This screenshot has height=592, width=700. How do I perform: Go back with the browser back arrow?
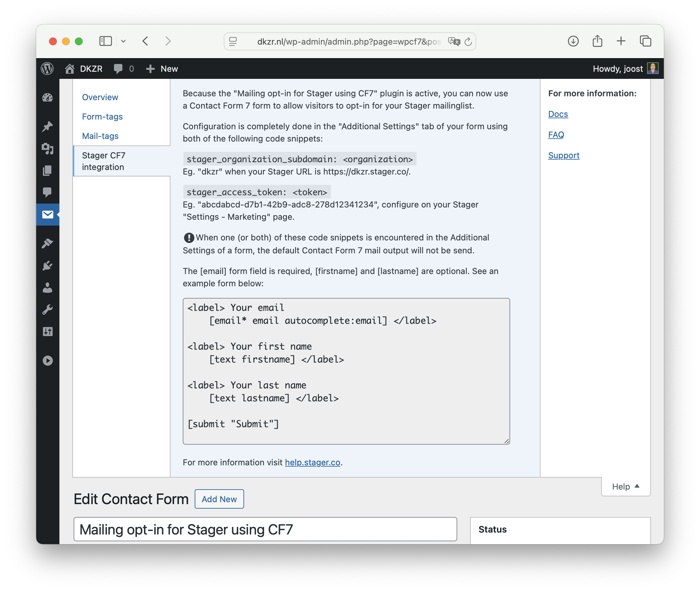pyautogui.click(x=145, y=41)
